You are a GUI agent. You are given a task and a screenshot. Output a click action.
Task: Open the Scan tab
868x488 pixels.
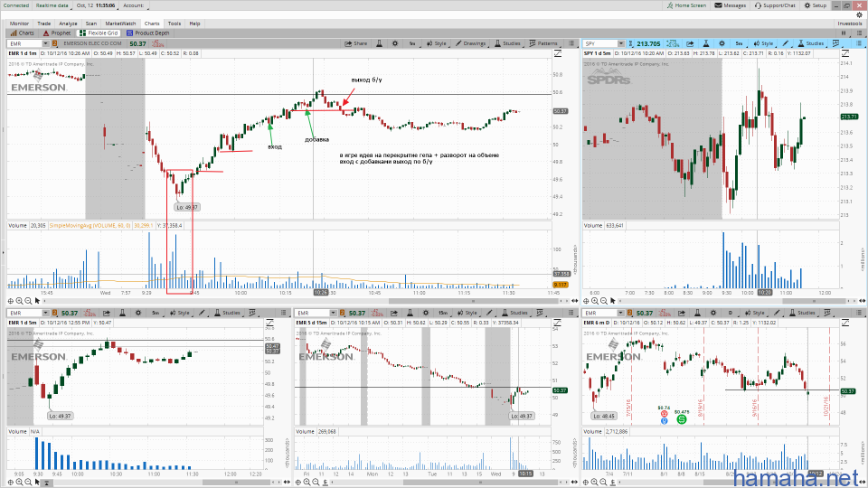tap(90, 23)
